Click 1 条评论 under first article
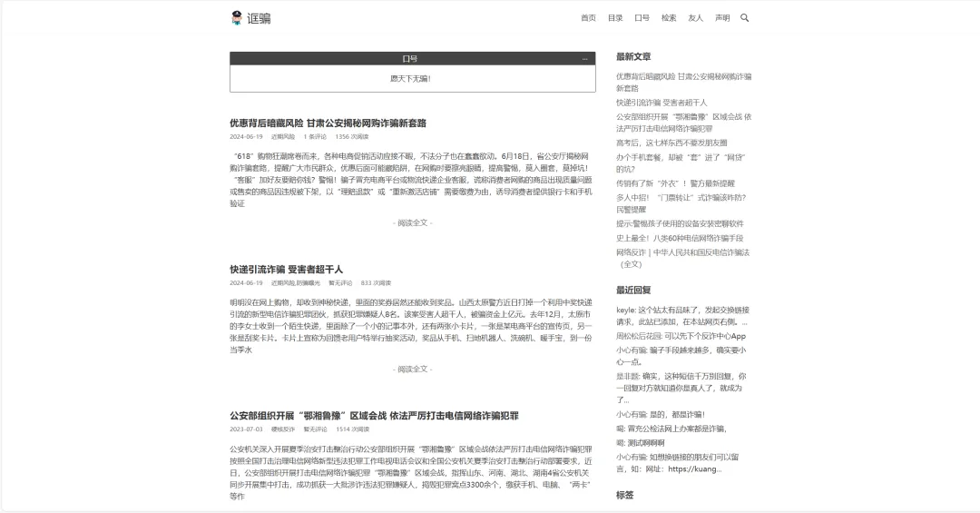980x513 pixels. point(315,136)
